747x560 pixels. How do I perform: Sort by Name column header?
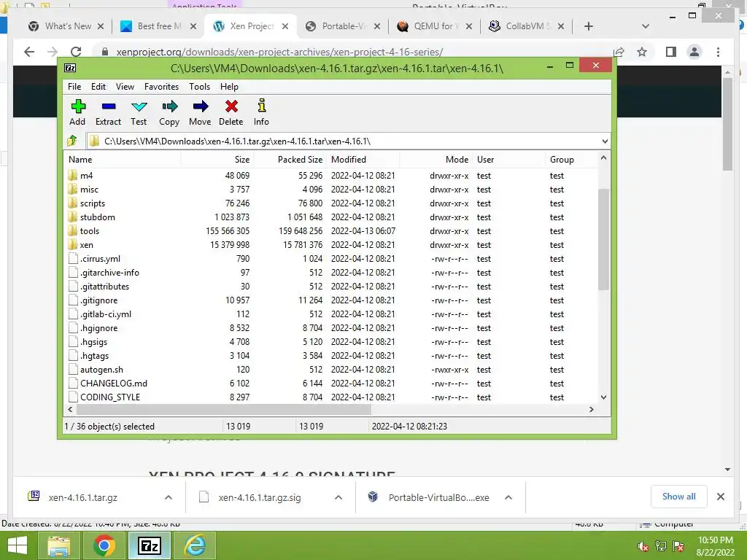click(x=122, y=160)
